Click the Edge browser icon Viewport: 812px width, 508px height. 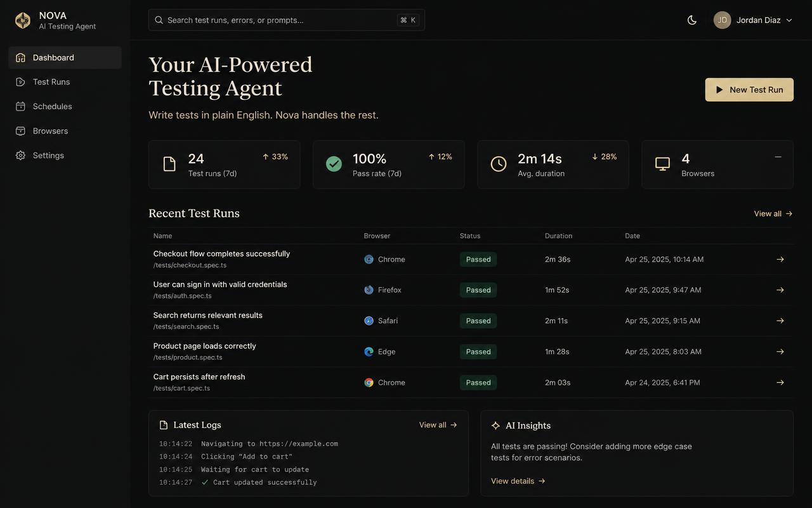pyautogui.click(x=369, y=352)
